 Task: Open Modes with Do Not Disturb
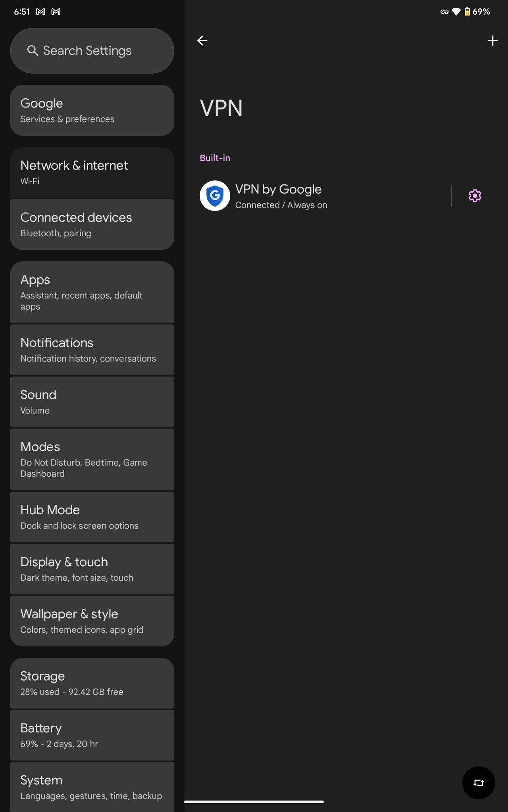[x=92, y=459]
